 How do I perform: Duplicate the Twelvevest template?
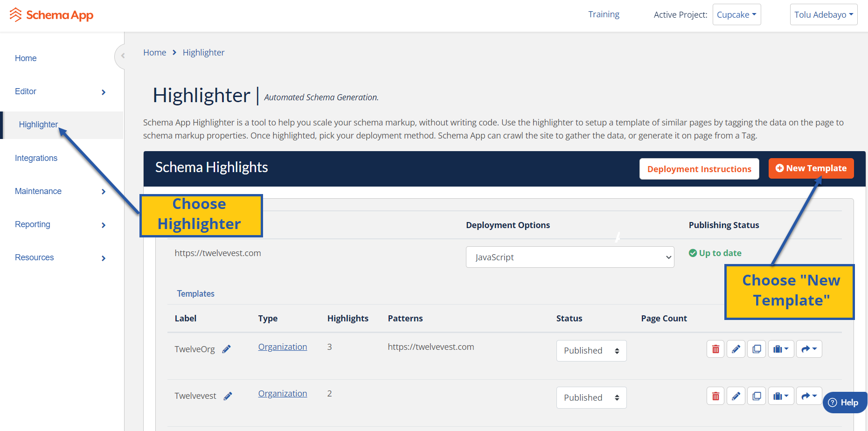[x=757, y=396]
